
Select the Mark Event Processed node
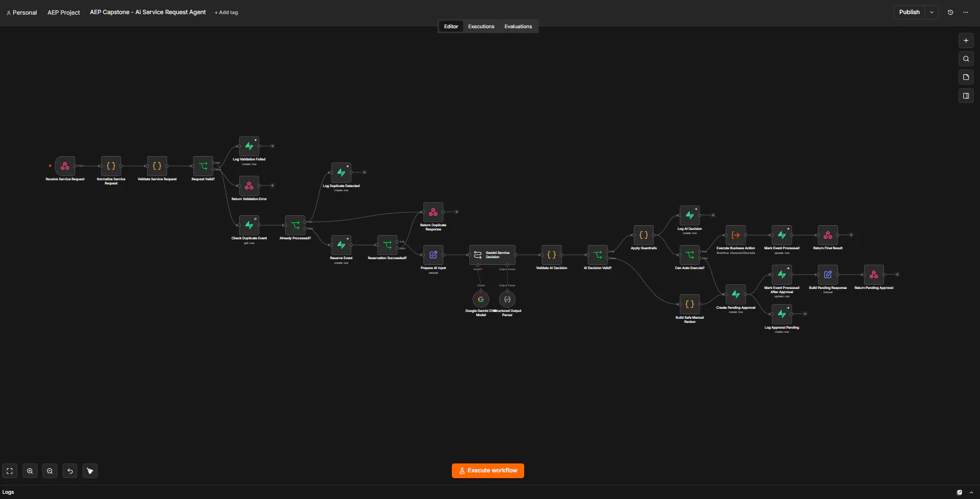pos(782,235)
